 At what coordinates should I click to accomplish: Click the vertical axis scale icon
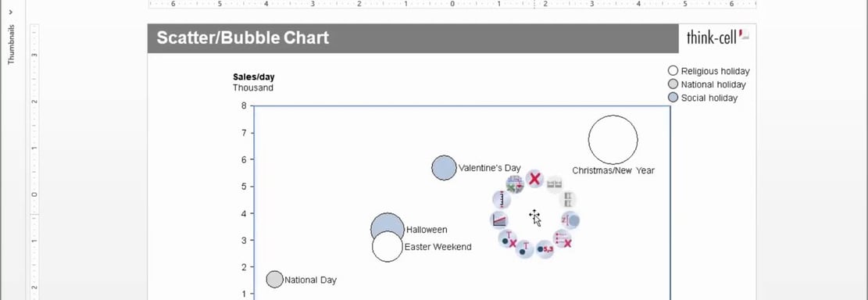point(502,199)
